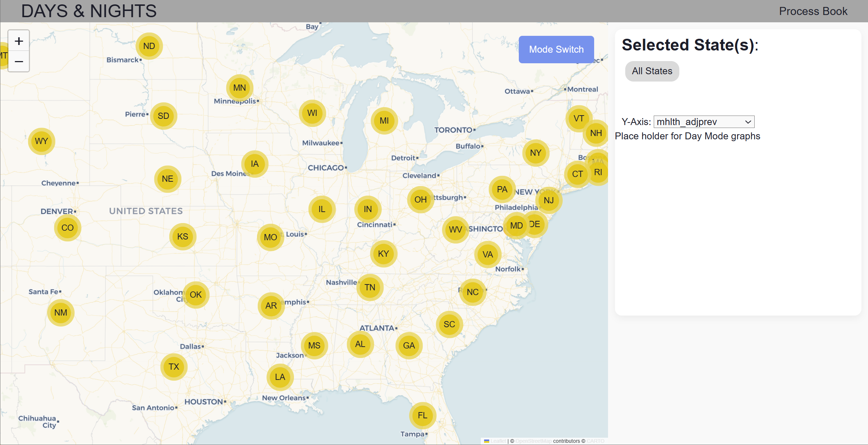
Task: Select the FL state marker
Action: click(422, 415)
